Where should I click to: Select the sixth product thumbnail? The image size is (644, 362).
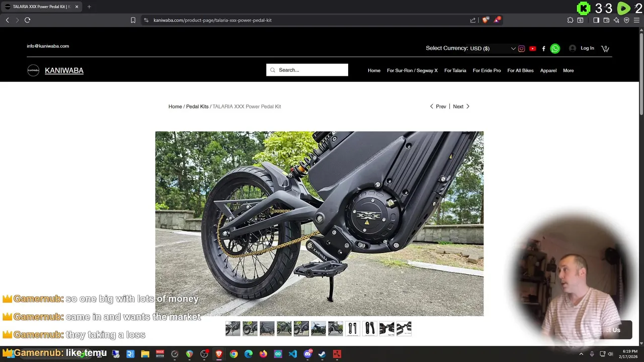[x=318, y=328]
